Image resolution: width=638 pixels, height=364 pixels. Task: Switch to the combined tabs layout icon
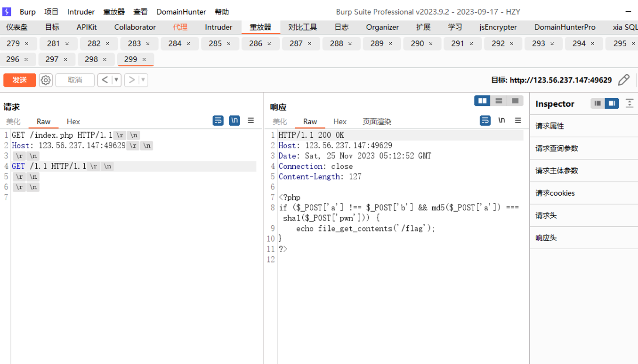(x=515, y=101)
